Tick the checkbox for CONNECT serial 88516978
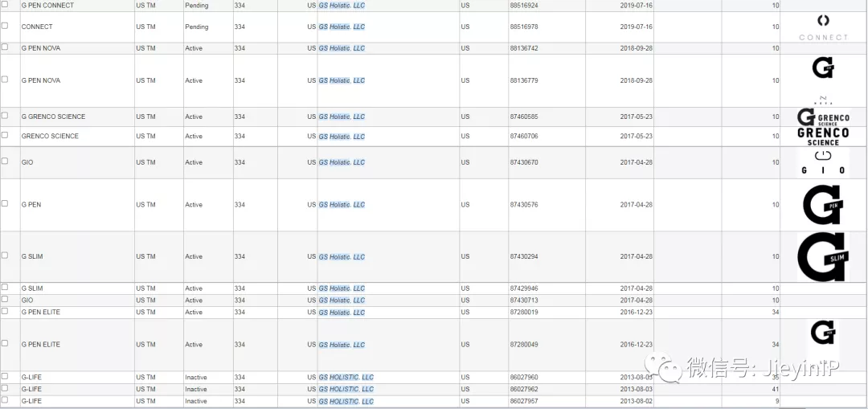 (x=5, y=26)
